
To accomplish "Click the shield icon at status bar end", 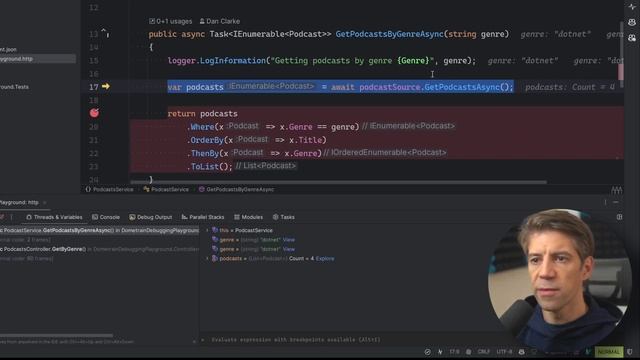I will pyautogui.click(x=630, y=352).
